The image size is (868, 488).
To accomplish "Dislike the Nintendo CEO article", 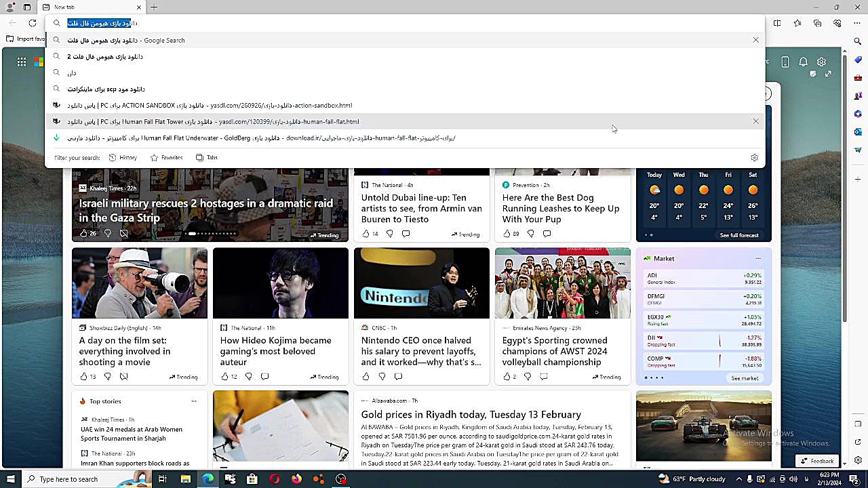I will click(382, 376).
